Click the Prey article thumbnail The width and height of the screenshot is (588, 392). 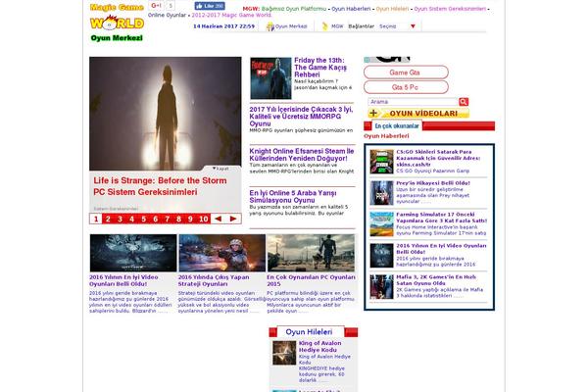tap(381, 193)
